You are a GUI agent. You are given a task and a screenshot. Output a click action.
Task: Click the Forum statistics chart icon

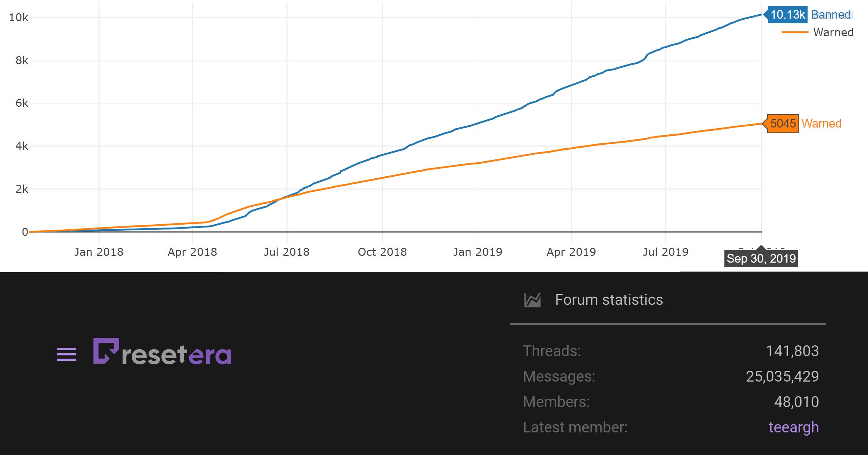point(532,300)
